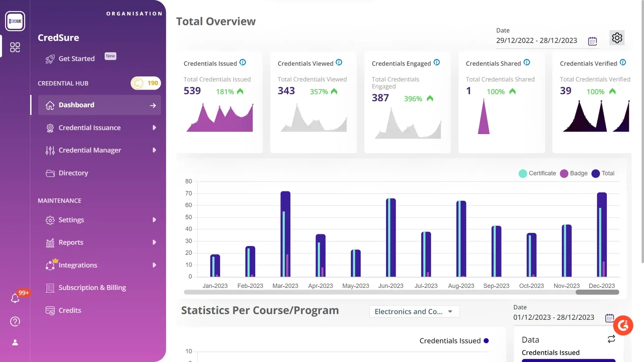
Task: Click info icon next to Credentials Shared
Action: point(527,62)
